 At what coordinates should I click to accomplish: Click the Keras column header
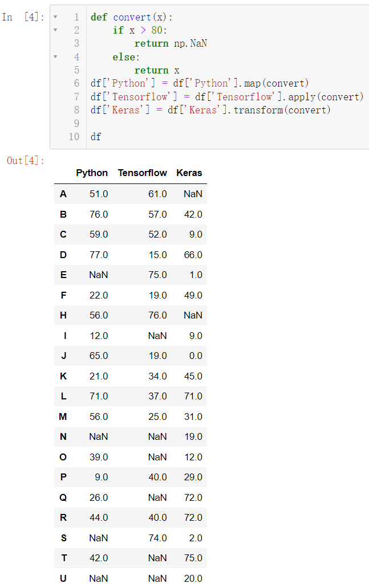click(x=189, y=173)
